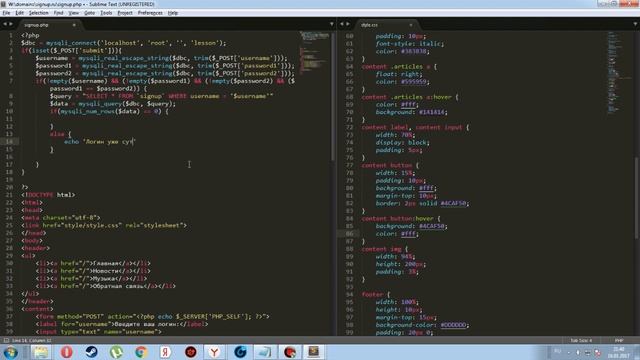Open the Yandex 'Я' taskbar icon

pos(165,352)
